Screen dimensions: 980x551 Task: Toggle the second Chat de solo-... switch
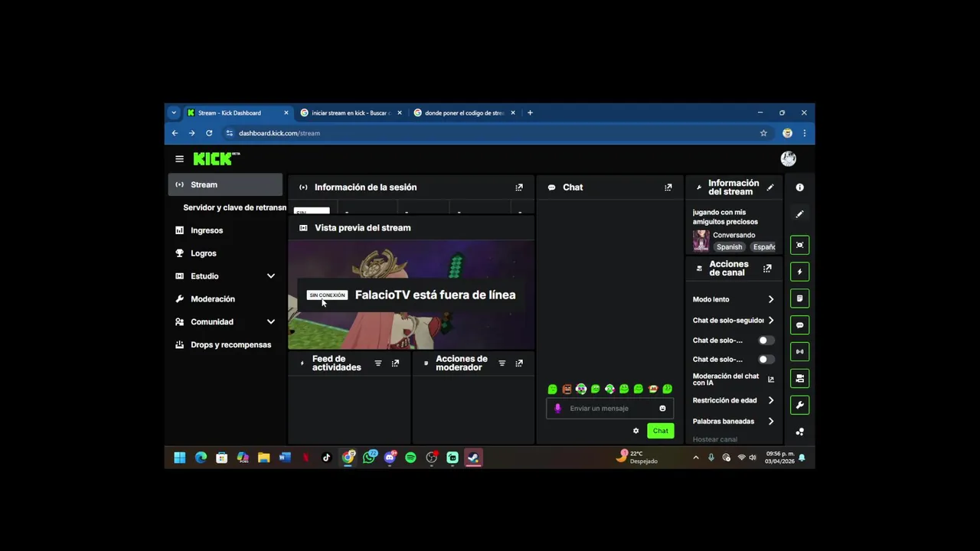(x=766, y=360)
